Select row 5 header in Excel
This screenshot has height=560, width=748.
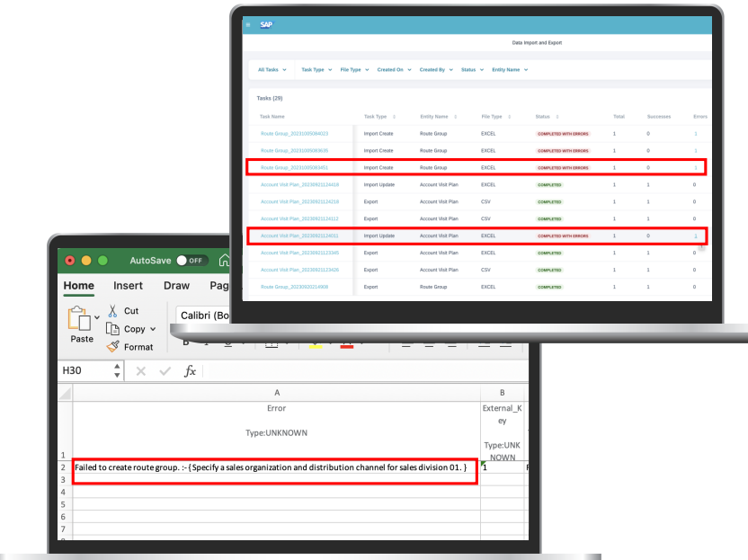click(65, 504)
